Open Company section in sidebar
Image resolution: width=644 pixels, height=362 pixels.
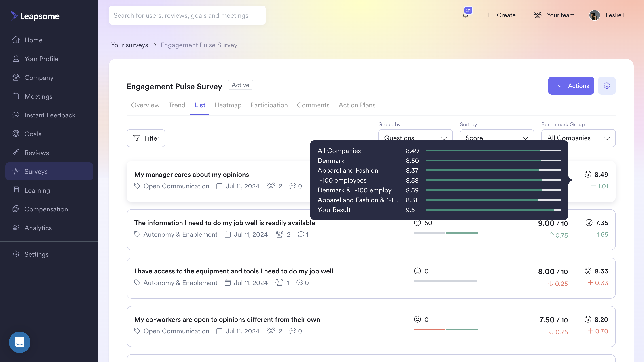pos(49,77)
